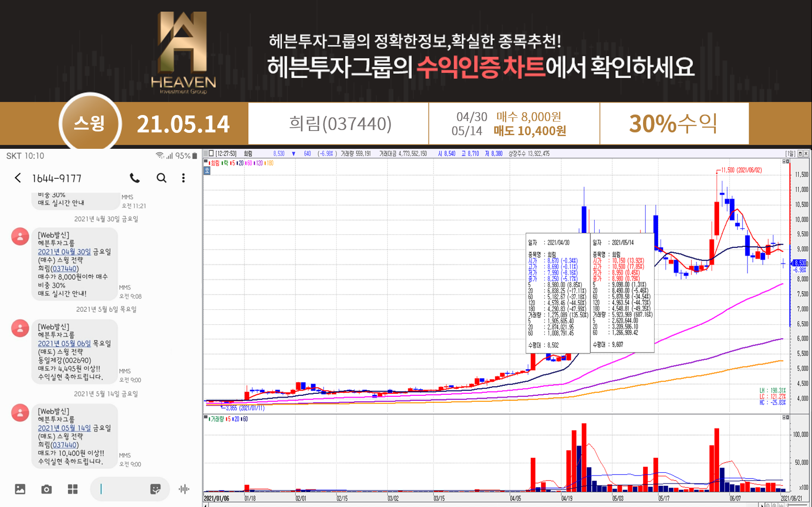Maximize the price pane via small square icon
Image resolution: width=812 pixels, height=507 pixels.
tap(784, 161)
